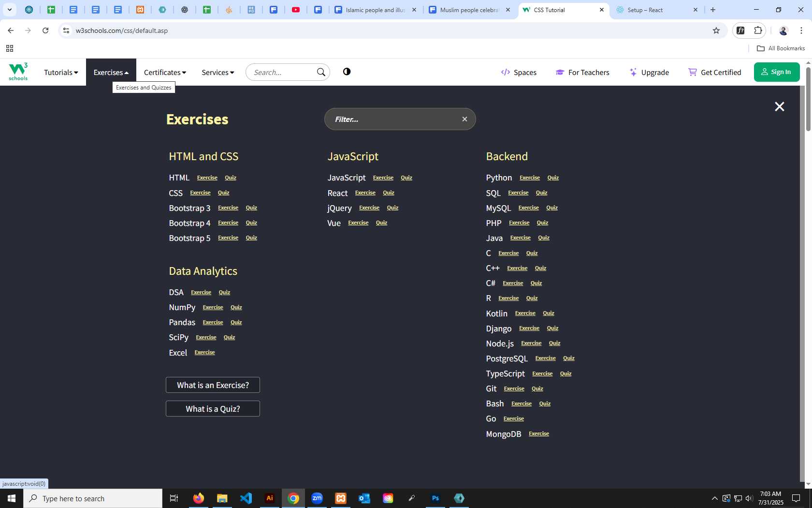Click What is an Exercise? button
Screen dimensions: 812x508
point(213,385)
